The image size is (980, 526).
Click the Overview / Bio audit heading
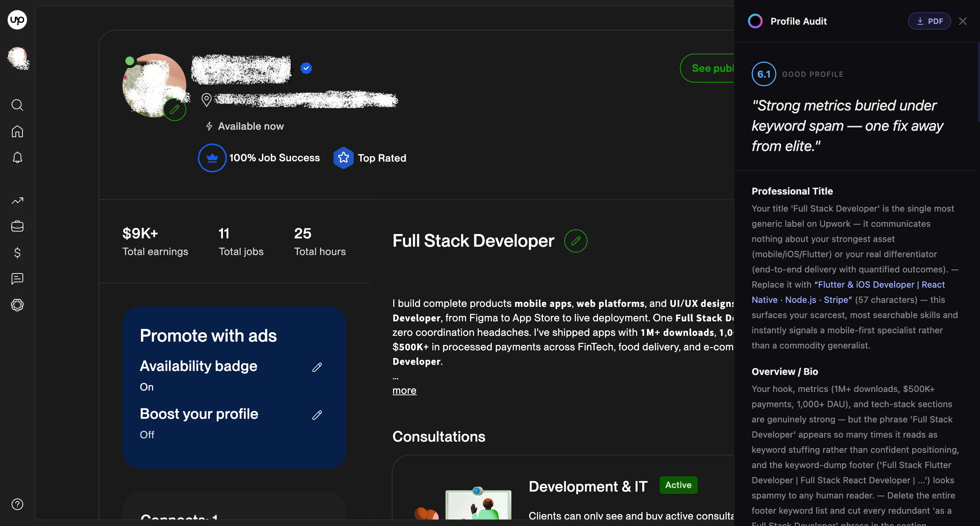point(784,372)
